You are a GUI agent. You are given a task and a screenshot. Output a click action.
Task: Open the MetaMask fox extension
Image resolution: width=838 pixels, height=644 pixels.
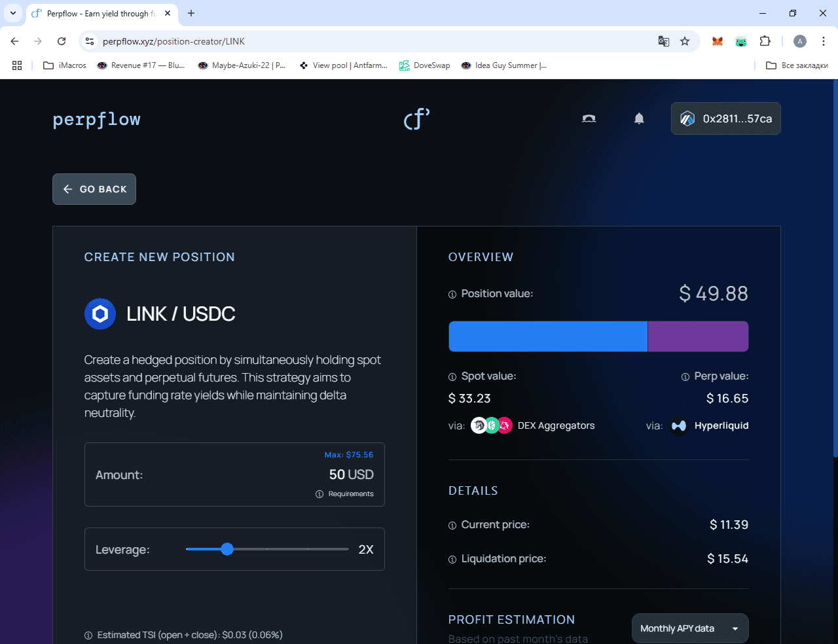(x=718, y=41)
